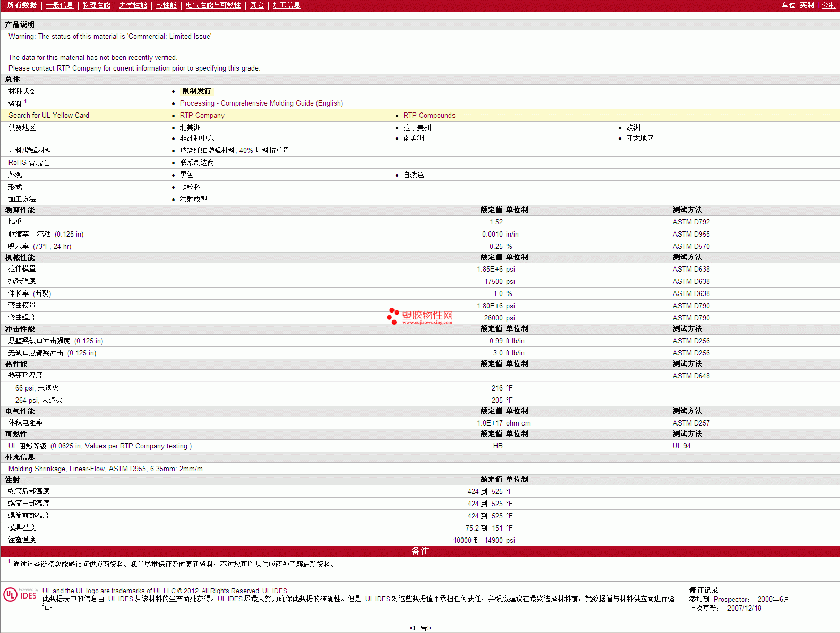This screenshot has height=633, width=840.
Task: Select the HB flammability rating
Action: 498,446
